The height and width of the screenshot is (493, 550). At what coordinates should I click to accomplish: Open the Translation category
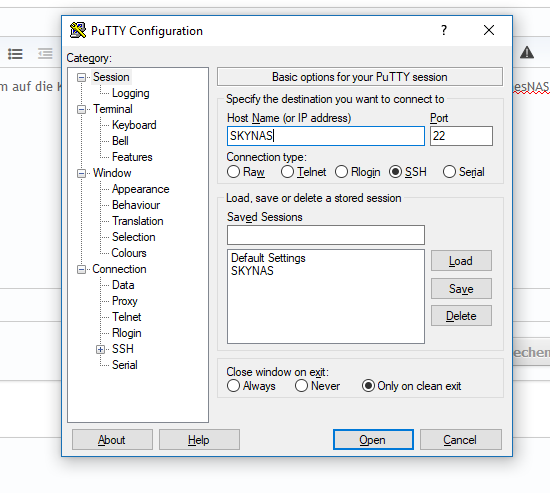tap(138, 221)
